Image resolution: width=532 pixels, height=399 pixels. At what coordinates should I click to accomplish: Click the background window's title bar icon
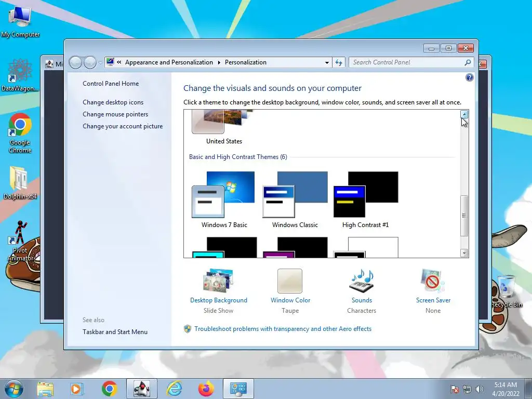49,64
